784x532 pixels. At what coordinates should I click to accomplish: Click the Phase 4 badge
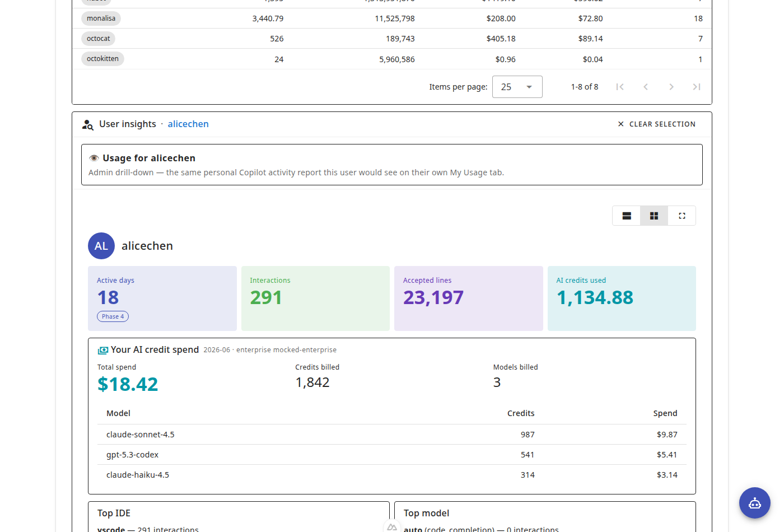113,316
